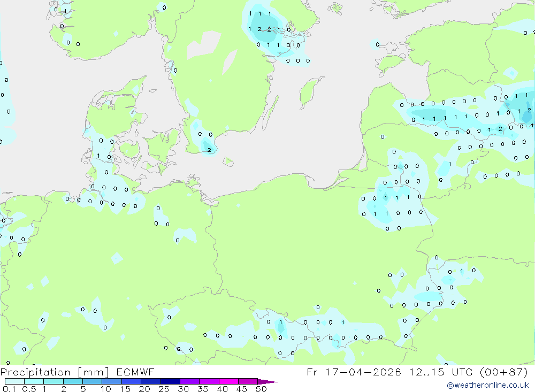Click the '0.1' legend label
This screenshot has height=392, width=535.
[x=9, y=389]
